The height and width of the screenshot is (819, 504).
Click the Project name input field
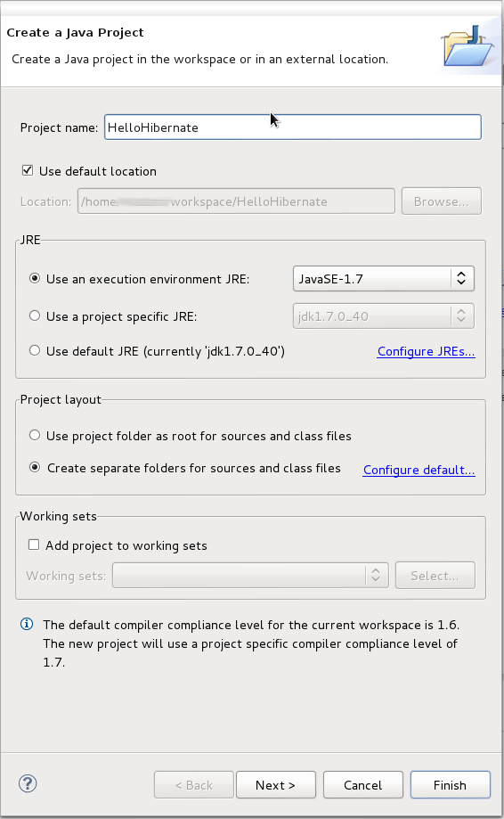tap(293, 127)
